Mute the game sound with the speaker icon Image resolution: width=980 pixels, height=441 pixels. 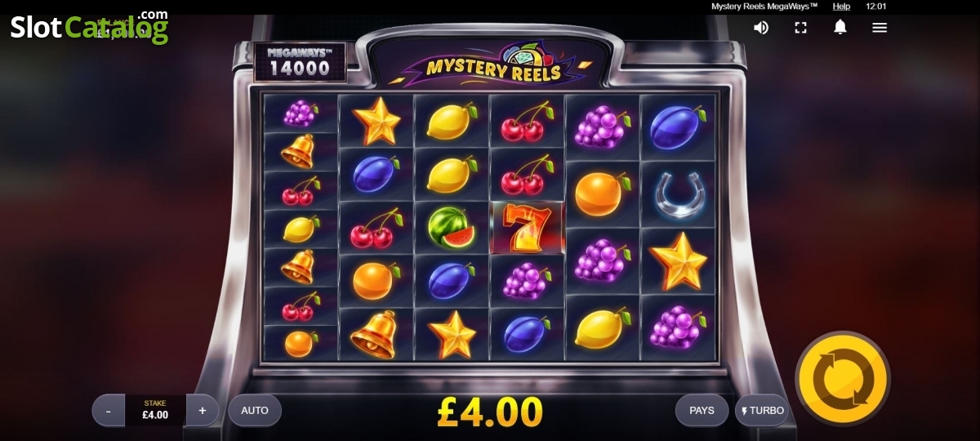(x=761, y=28)
